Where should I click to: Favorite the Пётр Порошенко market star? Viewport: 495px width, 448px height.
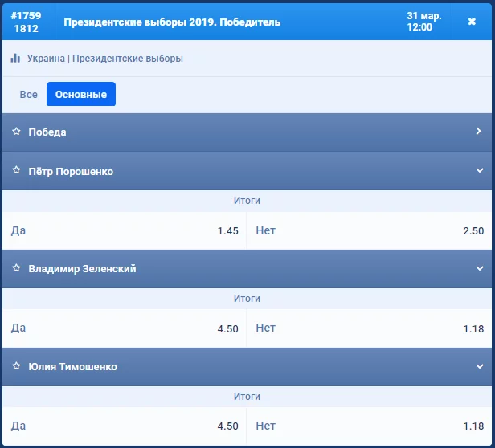[16, 170]
